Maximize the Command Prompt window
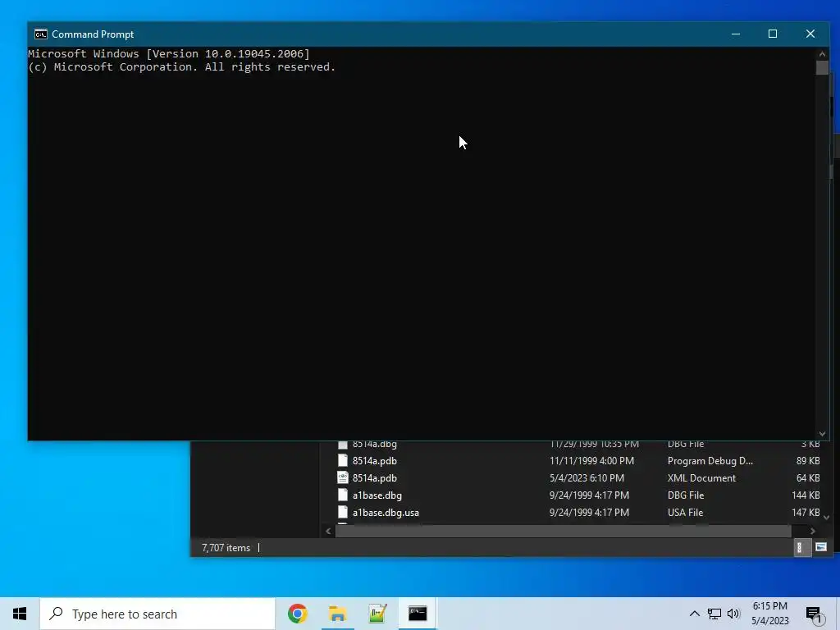This screenshot has width=840, height=630. coord(773,34)
